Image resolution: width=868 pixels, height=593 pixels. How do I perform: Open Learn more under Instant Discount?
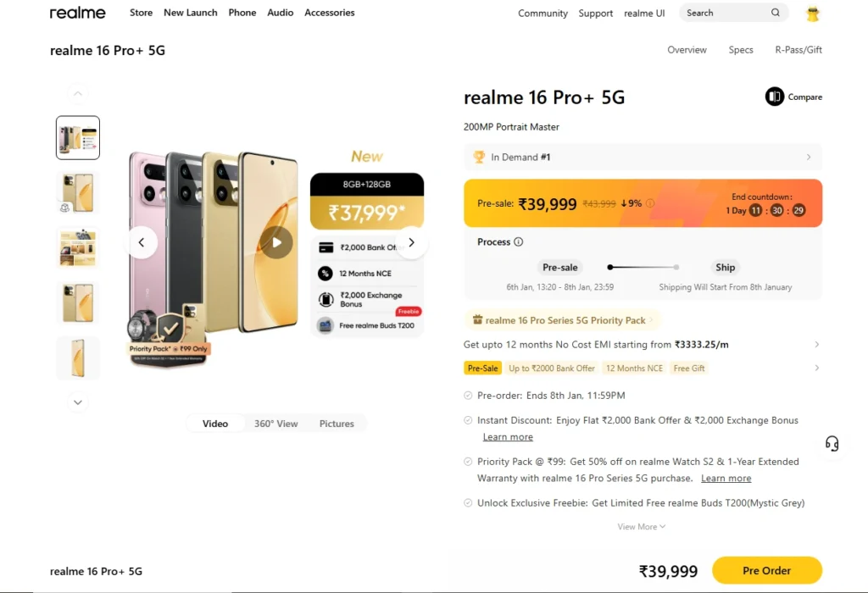click(x=508, y=437)
